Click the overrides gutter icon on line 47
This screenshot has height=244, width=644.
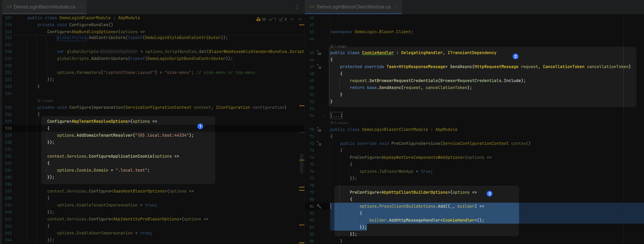click(x=319, y=67)
